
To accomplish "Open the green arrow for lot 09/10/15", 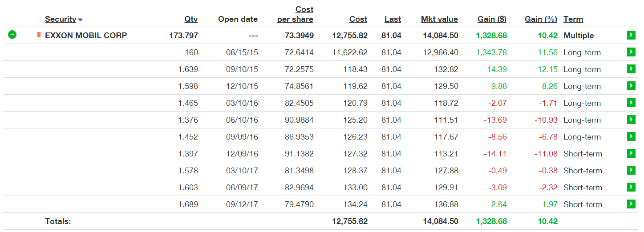I will pos(631,69).
